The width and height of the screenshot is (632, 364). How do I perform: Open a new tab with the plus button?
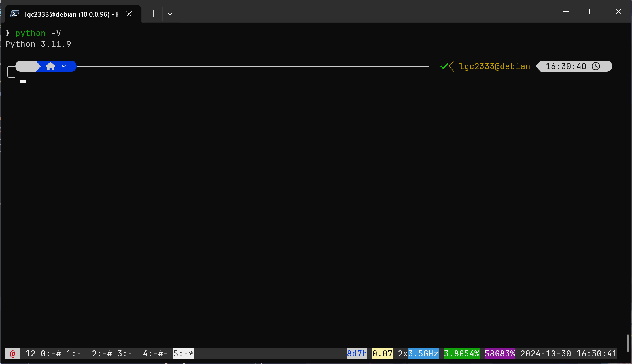pos(153,14)
